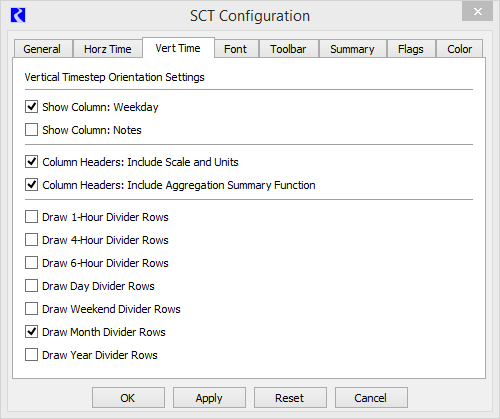Click the OK button
This screenshot has width=500, height=419.
[128, 398]
